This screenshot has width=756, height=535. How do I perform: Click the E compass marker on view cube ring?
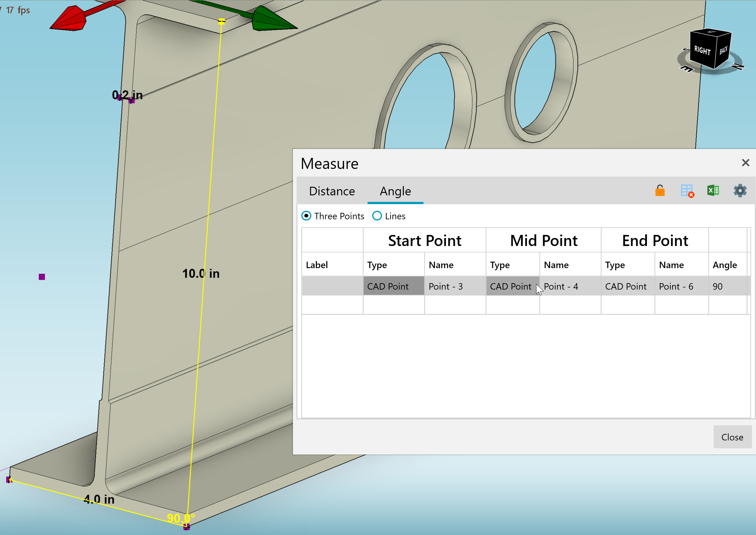point(687,68)
